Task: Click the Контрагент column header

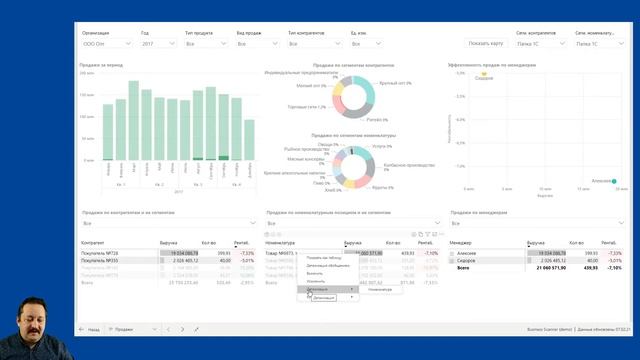Action: click(92, 243)
